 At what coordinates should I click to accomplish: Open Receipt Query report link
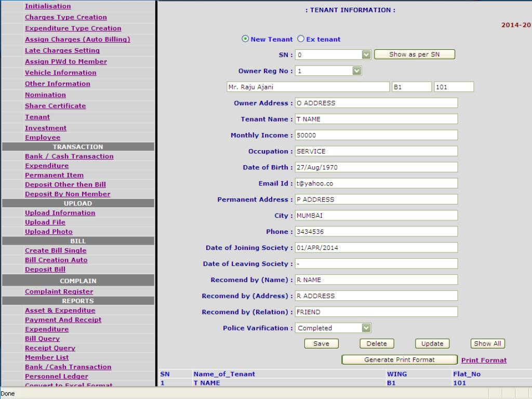click(x=50, y=348)
